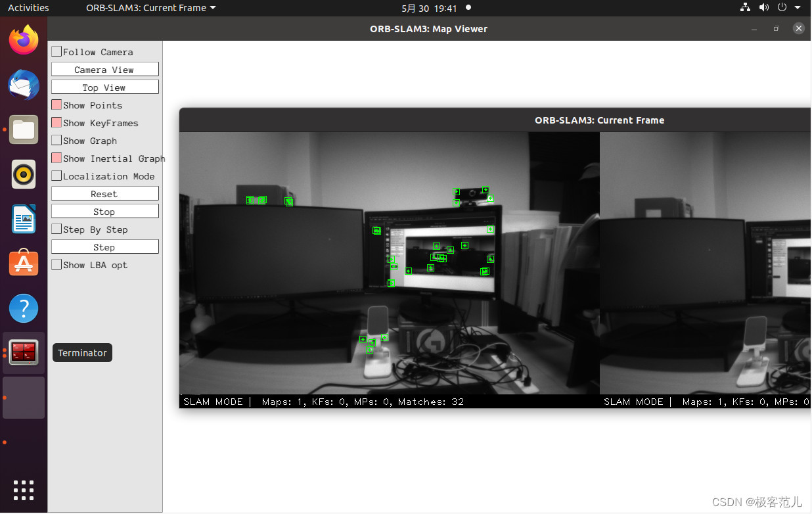The width and height of the screenshot is (812, 514).
Task: Disable the Show Points checkbox
Action: click(56, 105)
